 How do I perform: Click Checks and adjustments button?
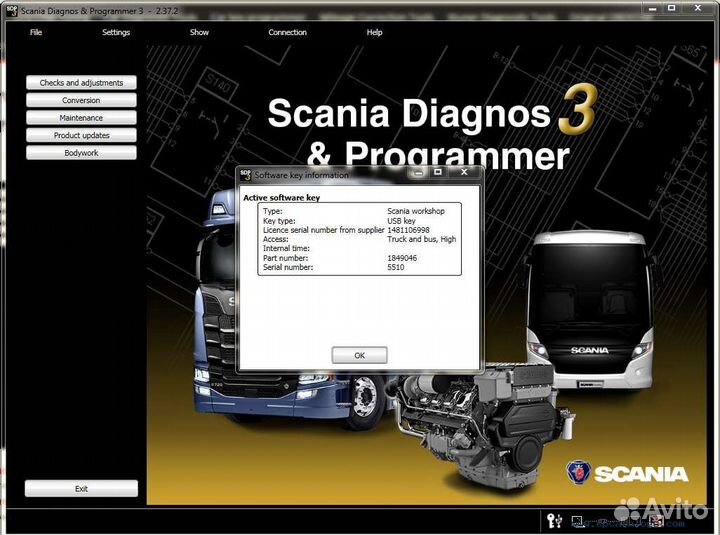(x=81, y=83)
